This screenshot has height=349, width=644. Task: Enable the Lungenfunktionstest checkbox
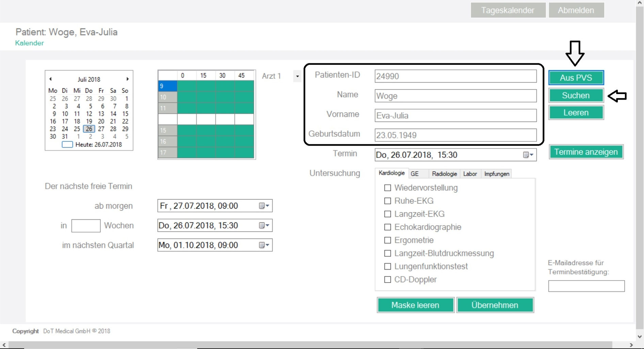pyautogui.click(x=387, y=267)
